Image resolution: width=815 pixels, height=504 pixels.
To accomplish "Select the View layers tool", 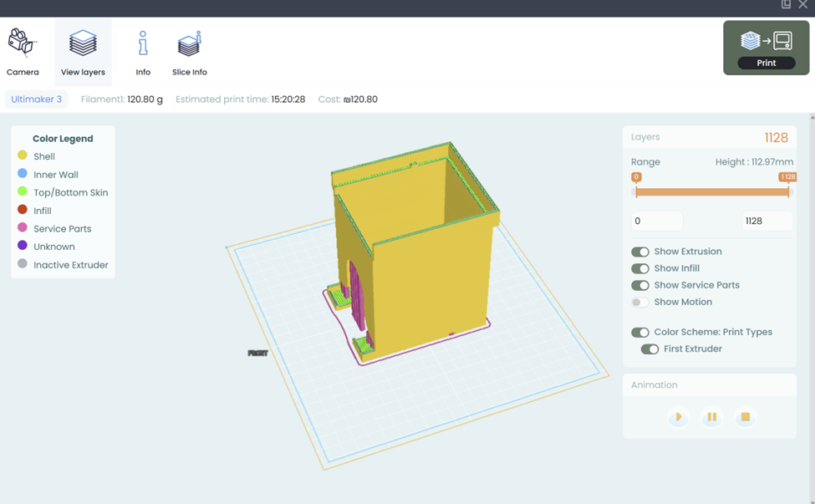I will 83,52.
